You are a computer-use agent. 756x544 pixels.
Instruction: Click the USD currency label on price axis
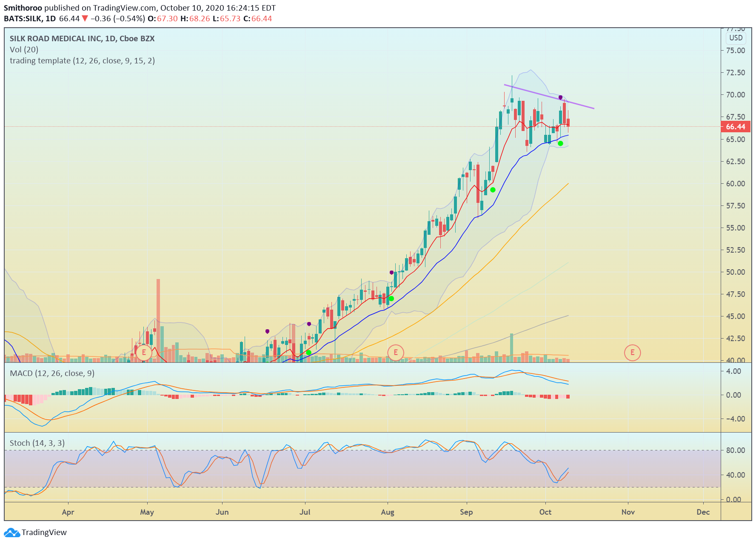tap(736, 38)
